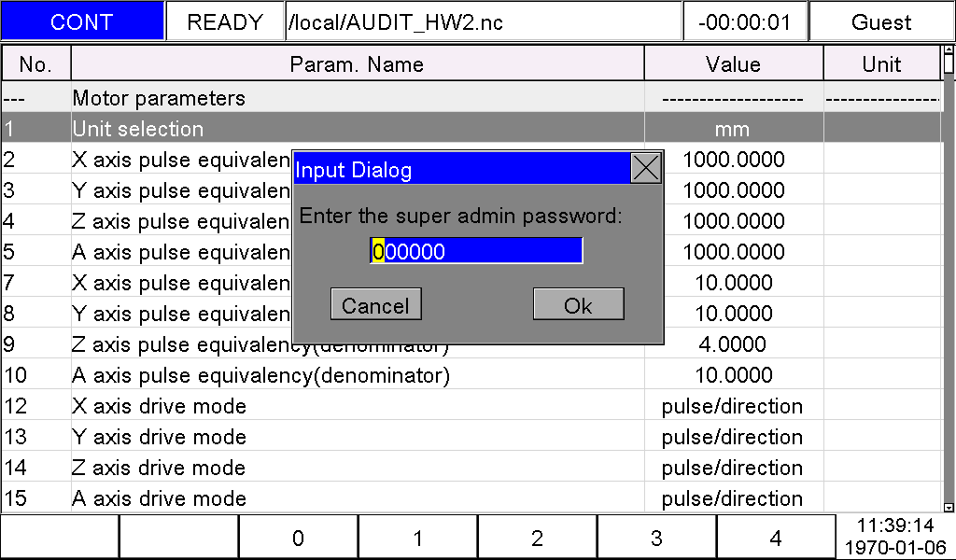Select the CONT mode indicator
The image size is (956, 560).
[82, 21]
